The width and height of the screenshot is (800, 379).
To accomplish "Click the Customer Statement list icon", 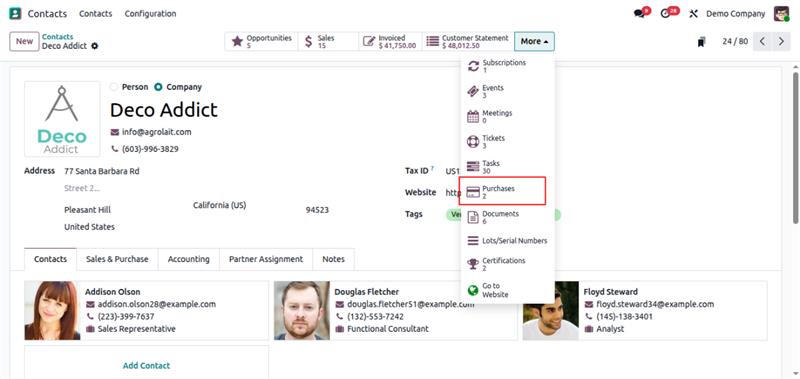I will pyautogui.click(x=433, y=41).
